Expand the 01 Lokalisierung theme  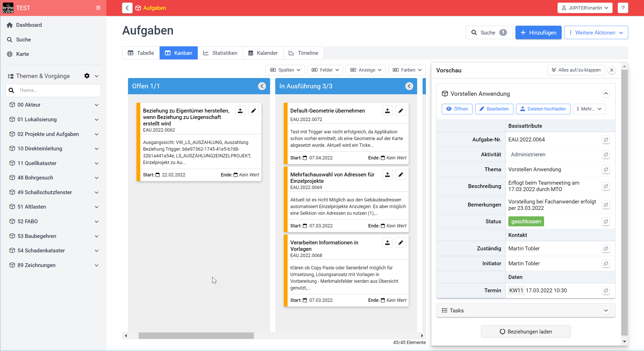pyautogui.click(x=97, y=119)
